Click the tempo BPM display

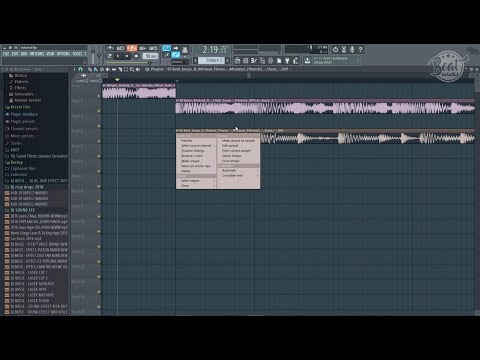coord(150,56)
